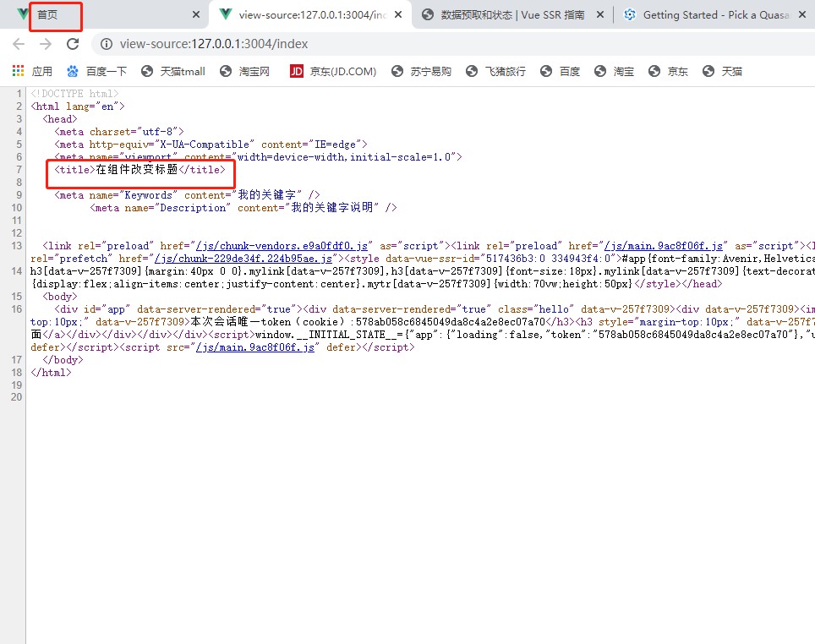The height and width of the screenshot is (644, 815).
Task: Click the Quasar logo on Getting Started tab
Action: point(630,14)
